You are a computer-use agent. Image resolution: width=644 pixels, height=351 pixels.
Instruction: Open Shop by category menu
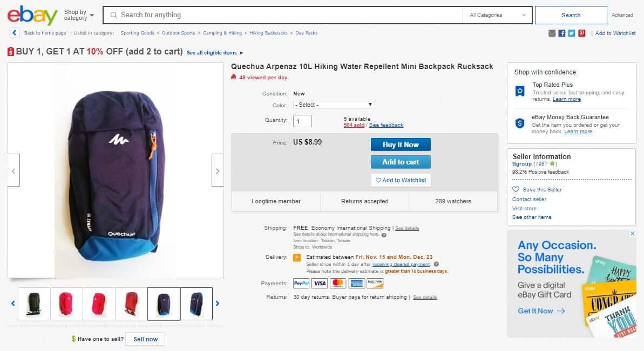click(79, 15)
